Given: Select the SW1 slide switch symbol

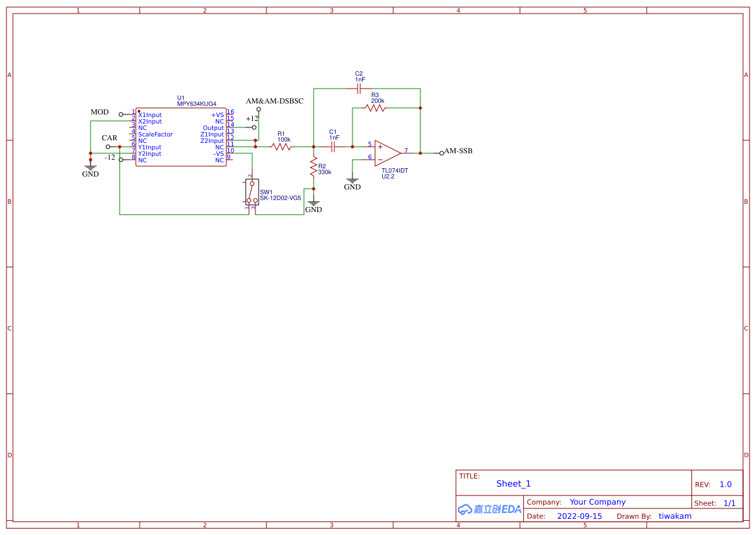Looking at the screenshot, I should [x=252, y=192].
